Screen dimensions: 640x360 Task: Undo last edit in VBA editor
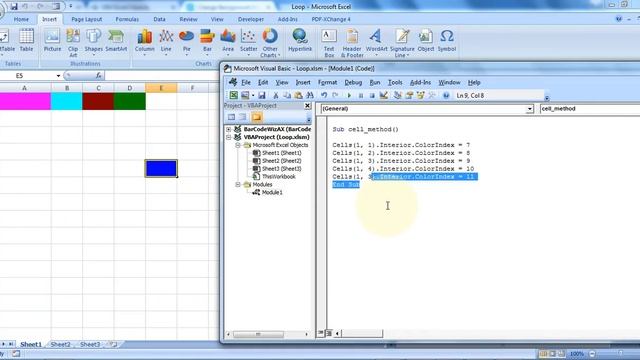[324, 96]
